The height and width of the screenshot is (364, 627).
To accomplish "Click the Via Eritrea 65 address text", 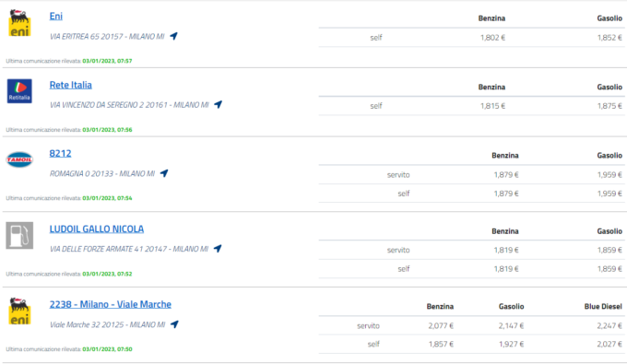I will (107, 36).
